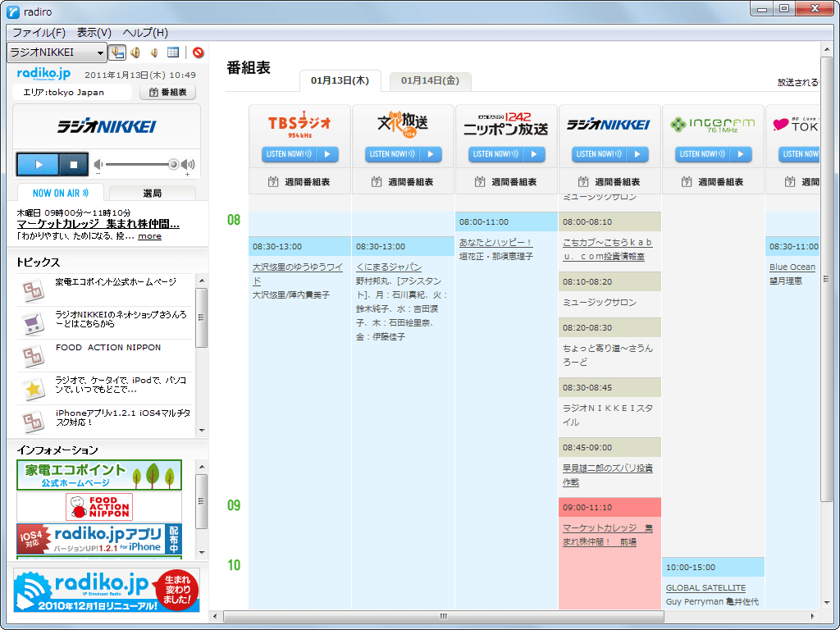Click the small speaker volume-down toolbar icon
840x630 pixels.
[x=154, y=52]
